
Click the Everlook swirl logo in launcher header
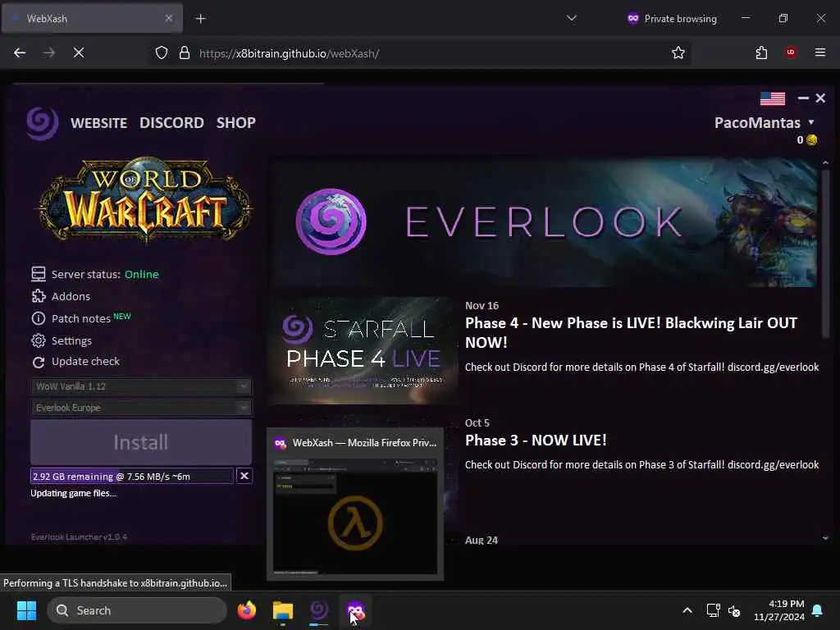coord(43,123)
